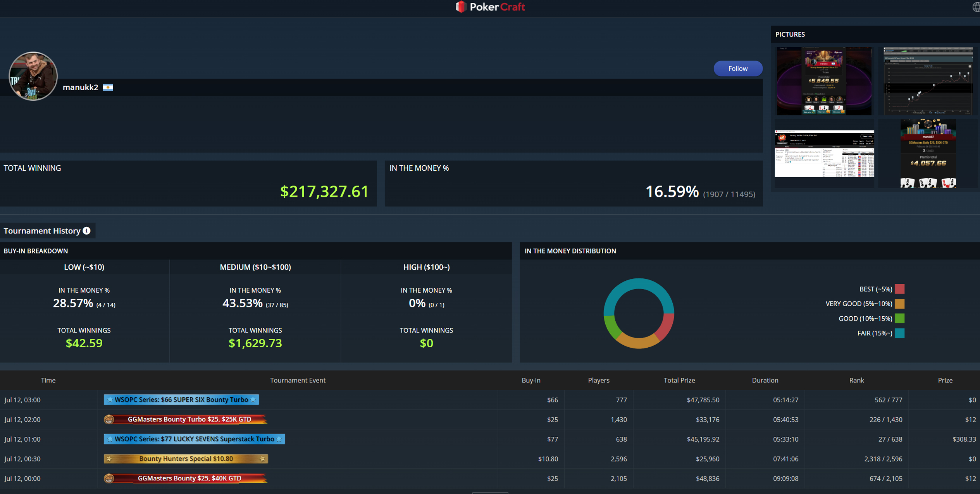Click the Tournament Event column header
The height and width of the screenshot is (494, 980).
(x=298, y=380)
